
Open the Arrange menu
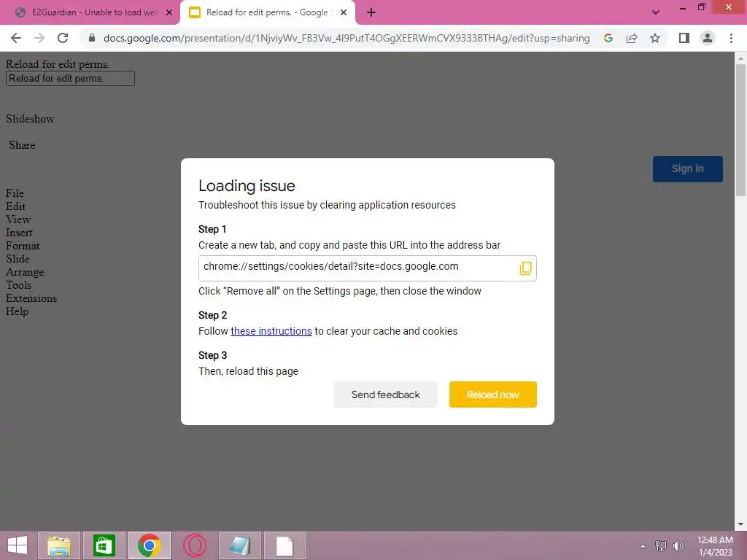pyautogui.click(x=25, y=272)
